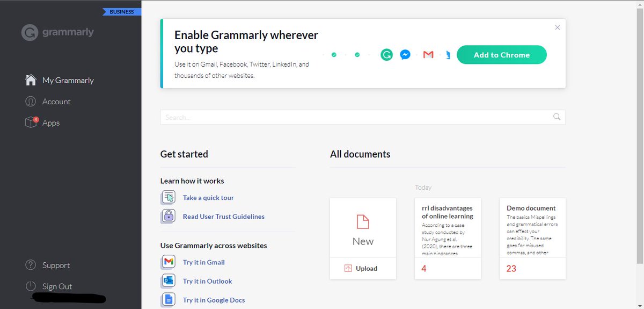Click the Use Grammarly across websites label
Image resolution: width=644 pixels, height=309 pixels.
click(x=214, y=246)
